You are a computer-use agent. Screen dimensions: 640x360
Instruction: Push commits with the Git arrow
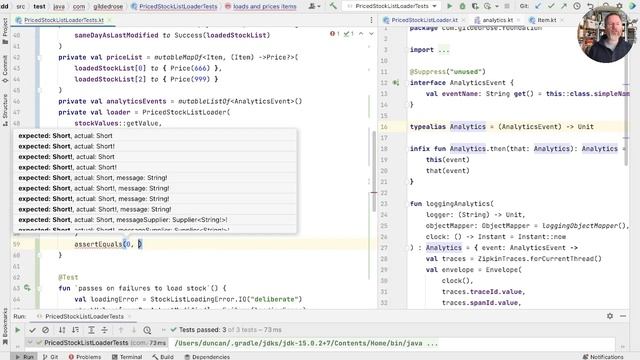564,6
